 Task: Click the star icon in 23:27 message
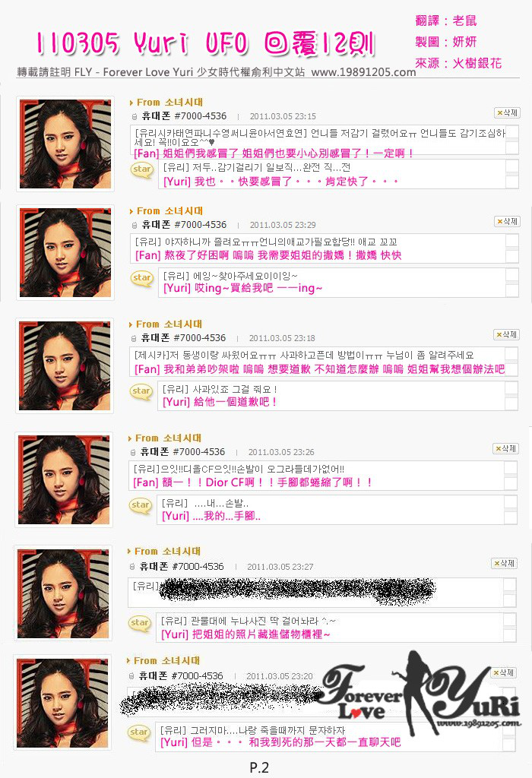139,623
